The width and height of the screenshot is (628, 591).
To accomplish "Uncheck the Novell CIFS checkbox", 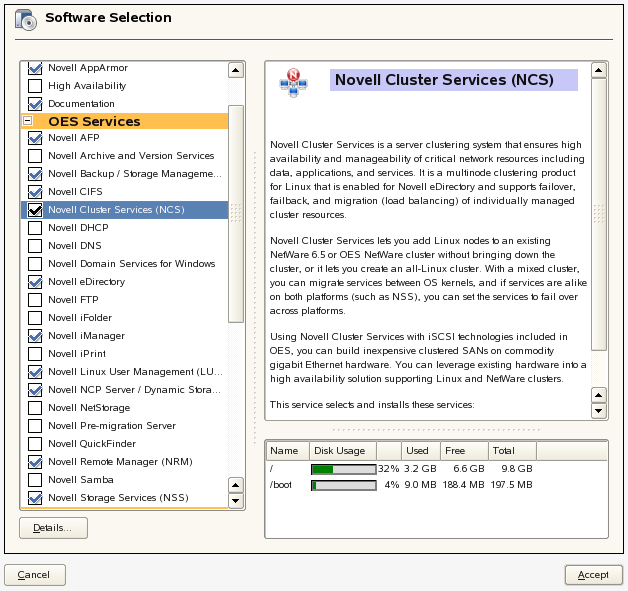I will point(35,192).
